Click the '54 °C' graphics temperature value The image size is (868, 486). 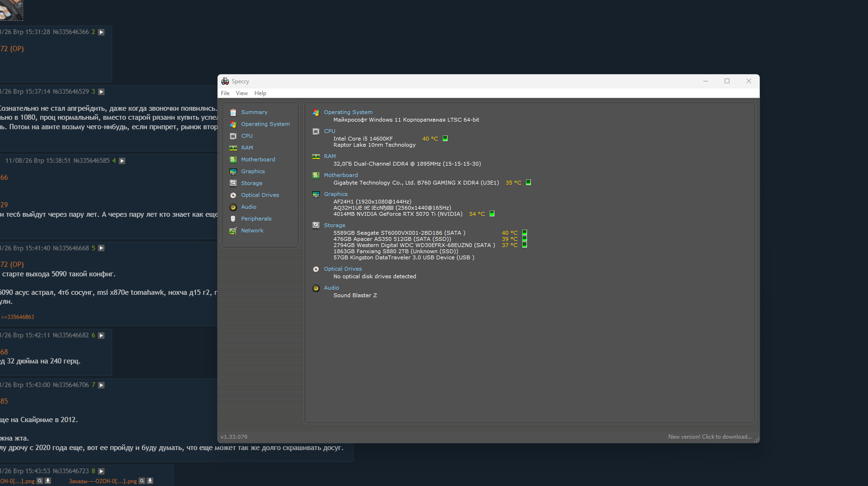[x=477, y=214]
